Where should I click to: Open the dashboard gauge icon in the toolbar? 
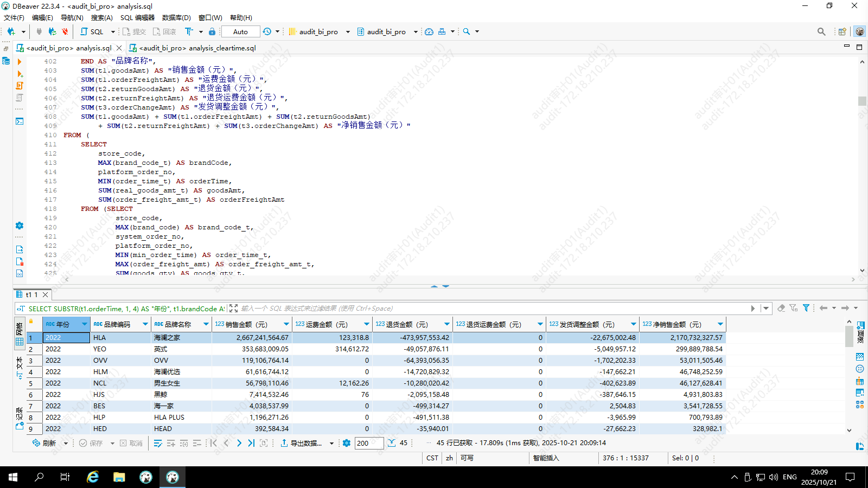pyautogui.click(x=429, y=31)
